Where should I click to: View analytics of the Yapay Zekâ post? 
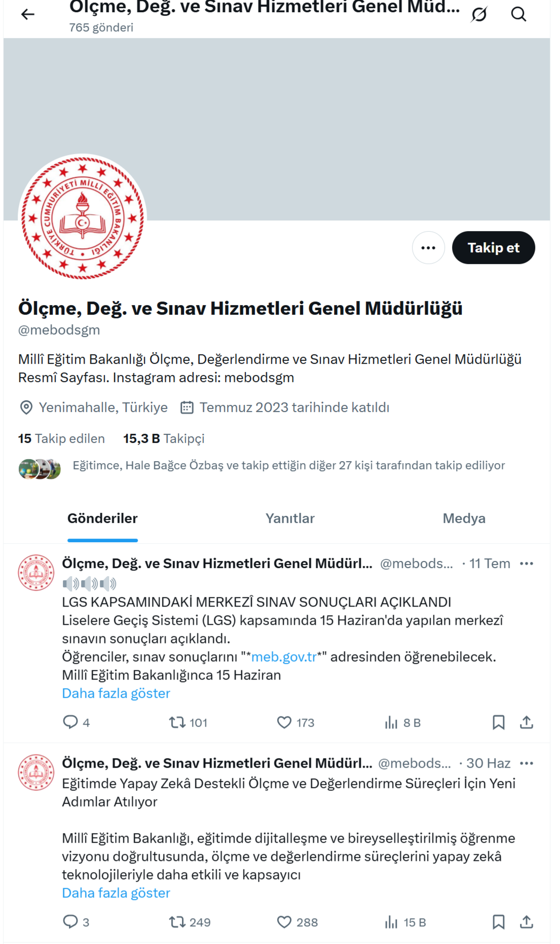click(391, 922)
